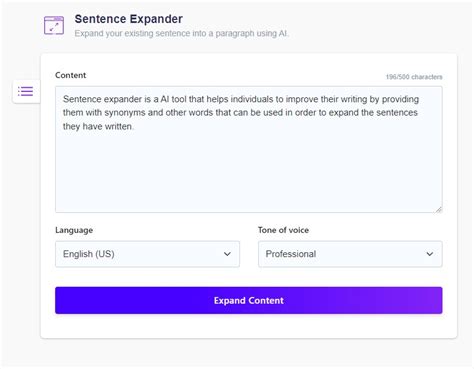Place cursor after 'they have written.'
Viewport: 474px width, 369px height.
134,127
